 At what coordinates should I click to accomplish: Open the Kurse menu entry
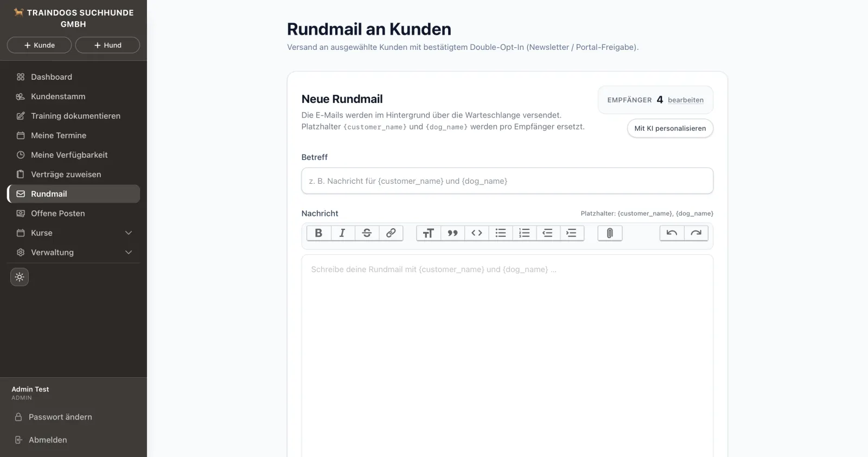point(73,233)
